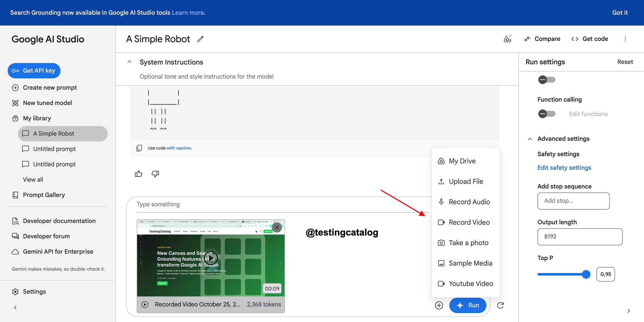Click the Google AI Studio logo
This screenshot has height=322, width=644.
point(48,39)
